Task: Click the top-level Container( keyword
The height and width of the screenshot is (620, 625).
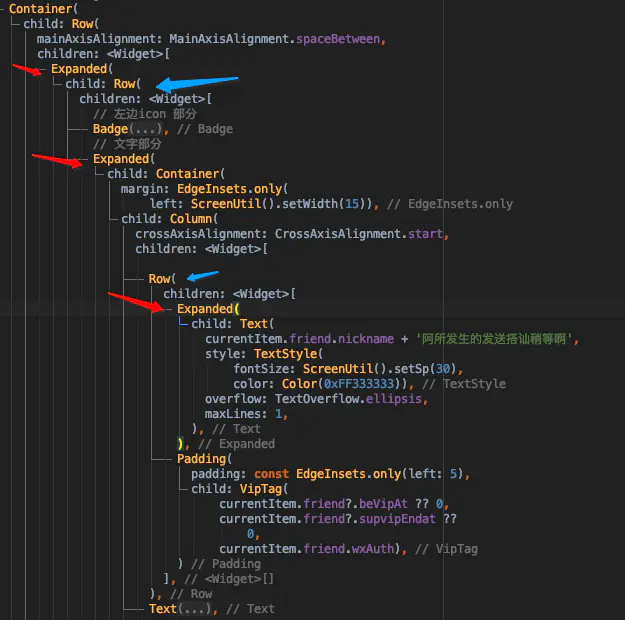Action: [x=43, y=8]
